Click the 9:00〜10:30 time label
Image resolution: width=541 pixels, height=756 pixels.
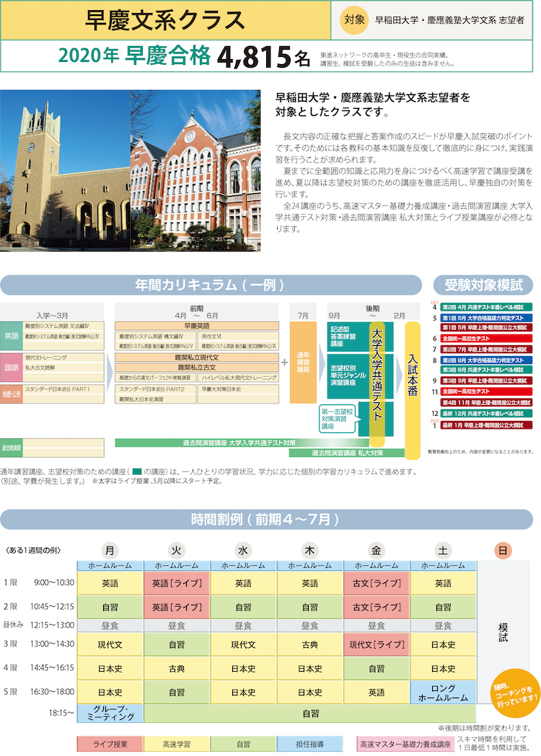point(54,583)
